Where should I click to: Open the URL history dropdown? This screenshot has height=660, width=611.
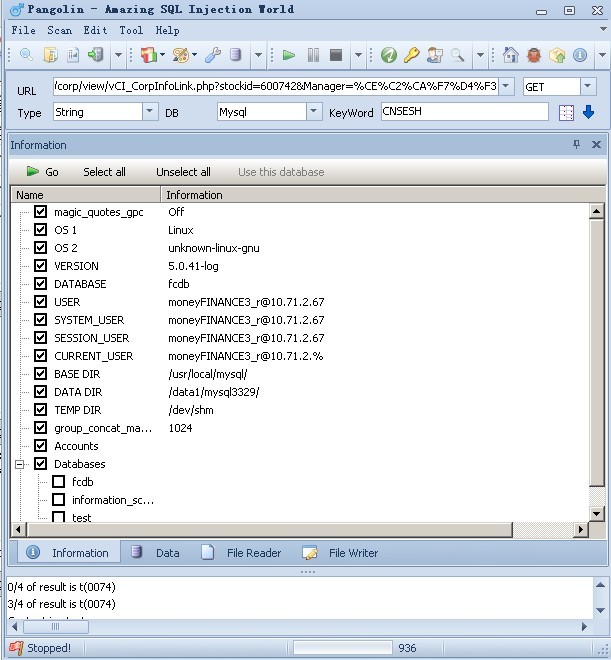tap(506, 86)
